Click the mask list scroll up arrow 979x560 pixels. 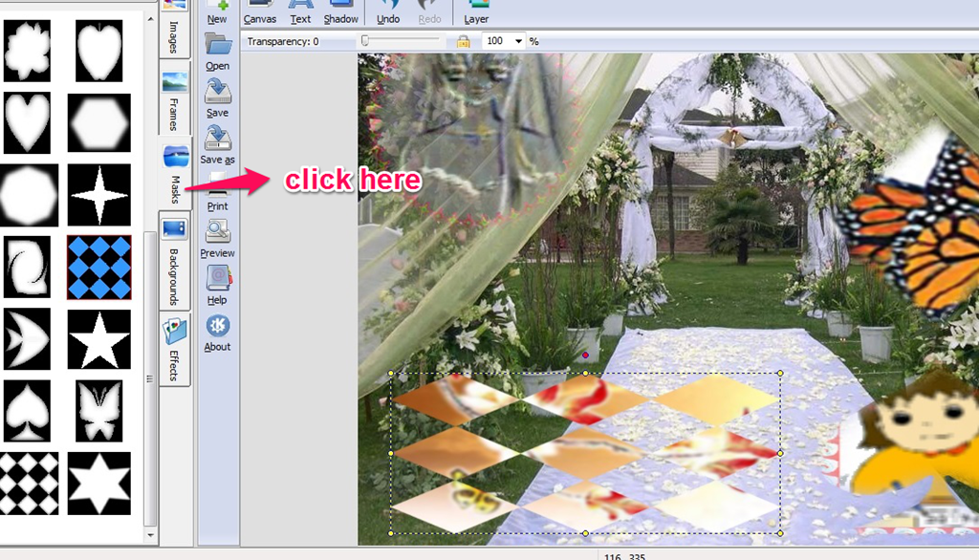[x=150, y=19]
